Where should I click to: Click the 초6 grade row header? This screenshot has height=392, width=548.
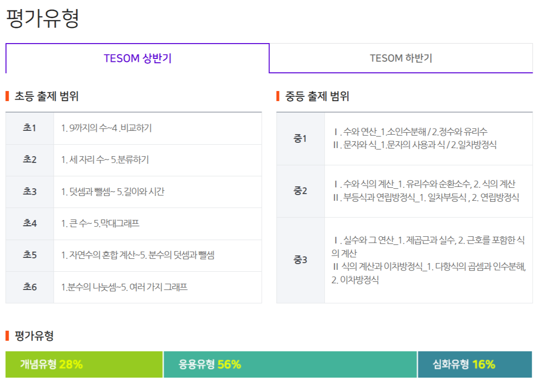click(x=30, y=287)
